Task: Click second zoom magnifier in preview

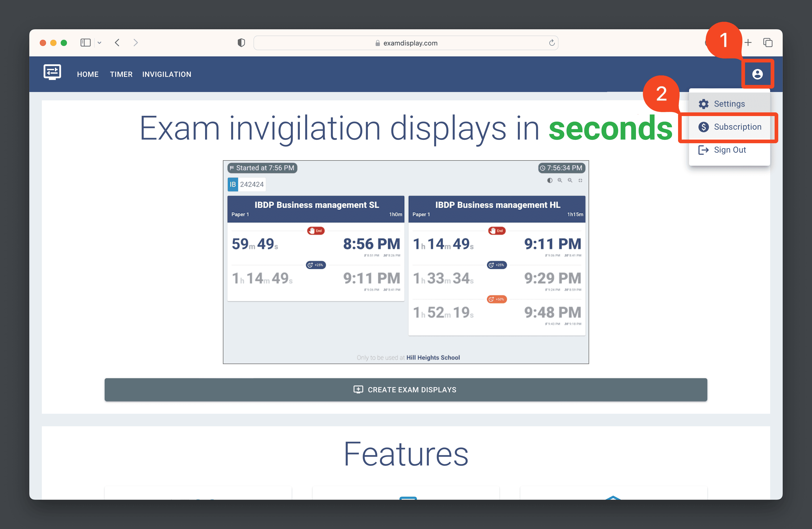Action: tap(570, 180)
